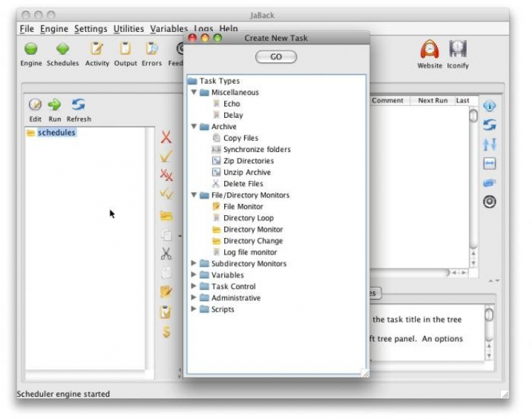
Task: Select Log file monitor task
Action: tap(250, 252)
